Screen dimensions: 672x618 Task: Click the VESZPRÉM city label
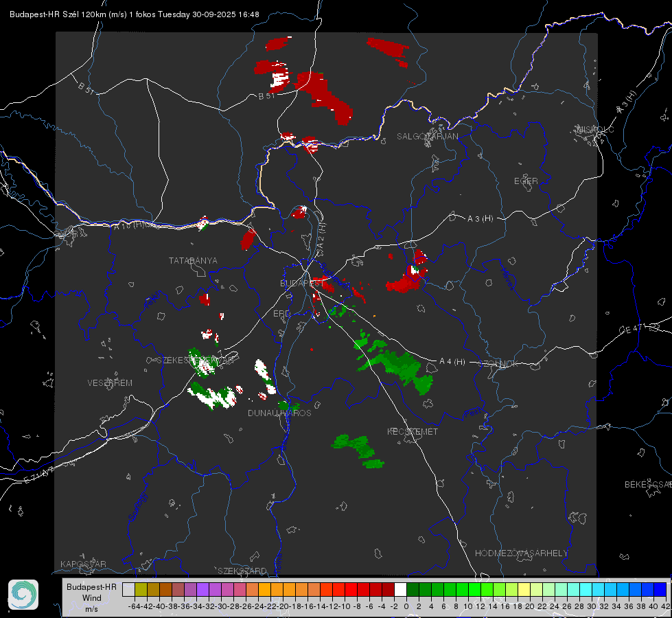coord(110,382)
